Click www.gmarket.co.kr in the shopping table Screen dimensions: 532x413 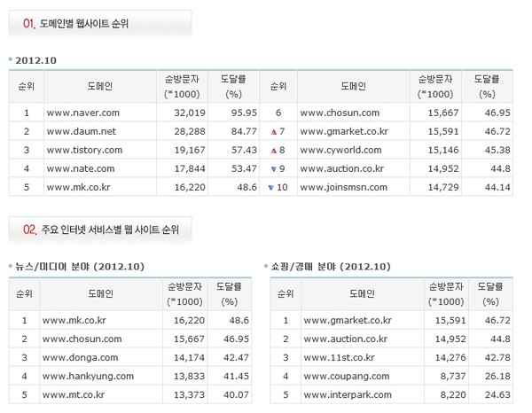348,320
